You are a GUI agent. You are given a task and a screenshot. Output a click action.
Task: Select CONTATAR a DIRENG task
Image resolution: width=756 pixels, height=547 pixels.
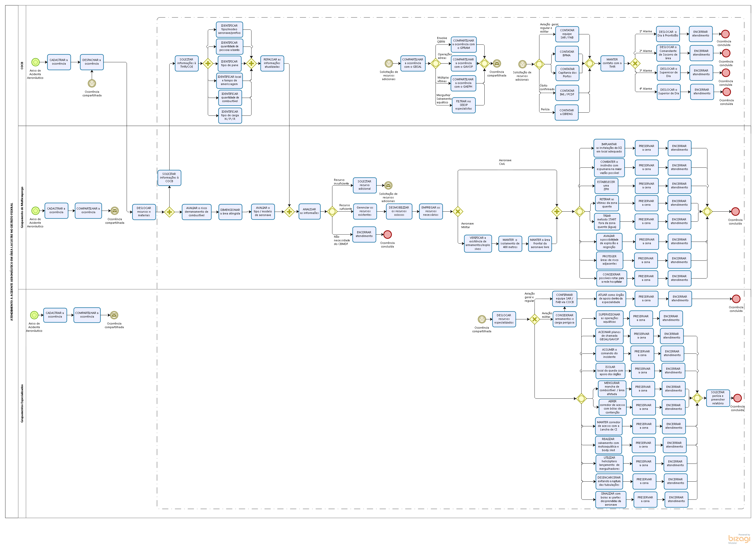point(567,112)
